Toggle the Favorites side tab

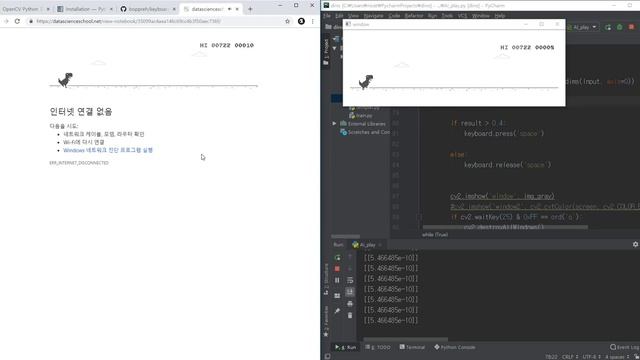[326, 321]
